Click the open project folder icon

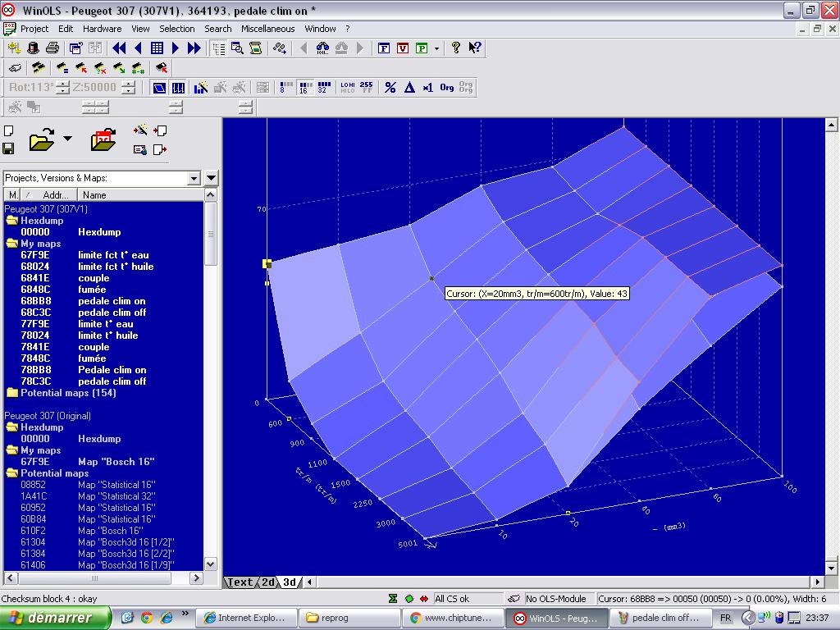[x=41, y=140]
